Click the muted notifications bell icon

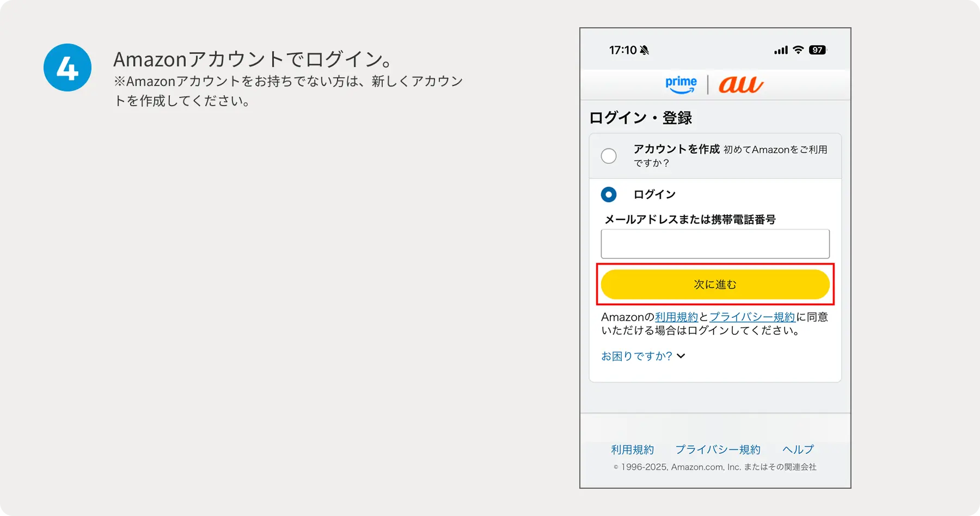(645, 50)
